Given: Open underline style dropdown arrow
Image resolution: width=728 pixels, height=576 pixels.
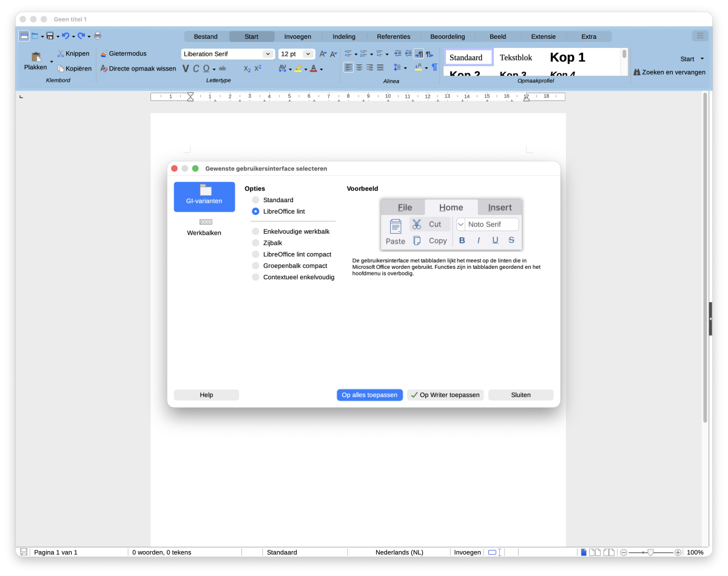Looking at the screenshot, I should pyautogui.click(x=214, y=69).
